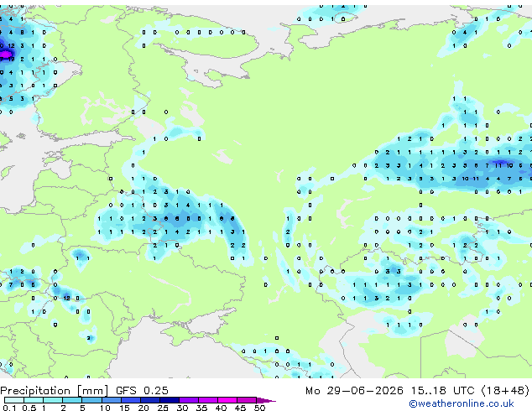Image resolution: width=532 pixels, height=411 pixels.
Task: Pick the 15–20 mm legend color swatch
Action: click(130, 400)
